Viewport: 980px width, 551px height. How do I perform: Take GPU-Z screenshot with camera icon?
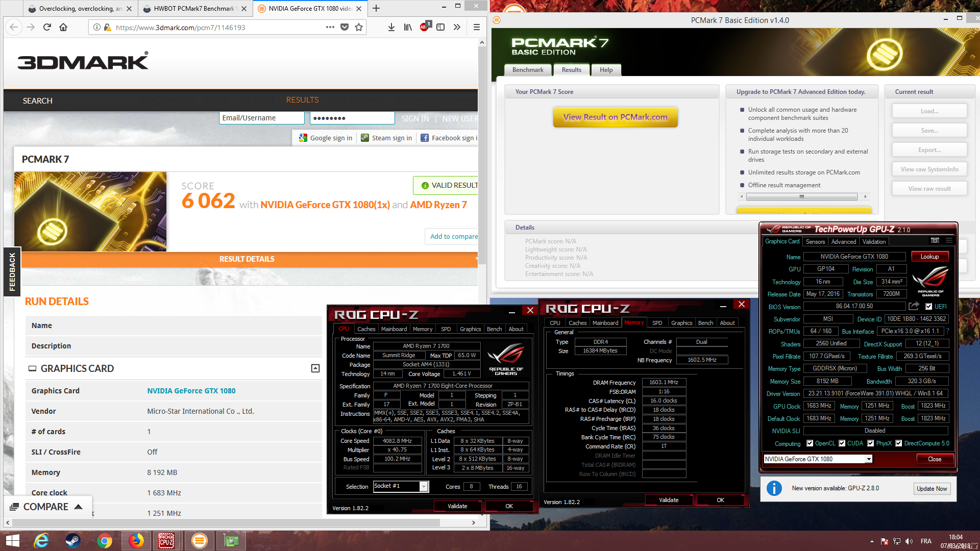[x=935, y=240]
